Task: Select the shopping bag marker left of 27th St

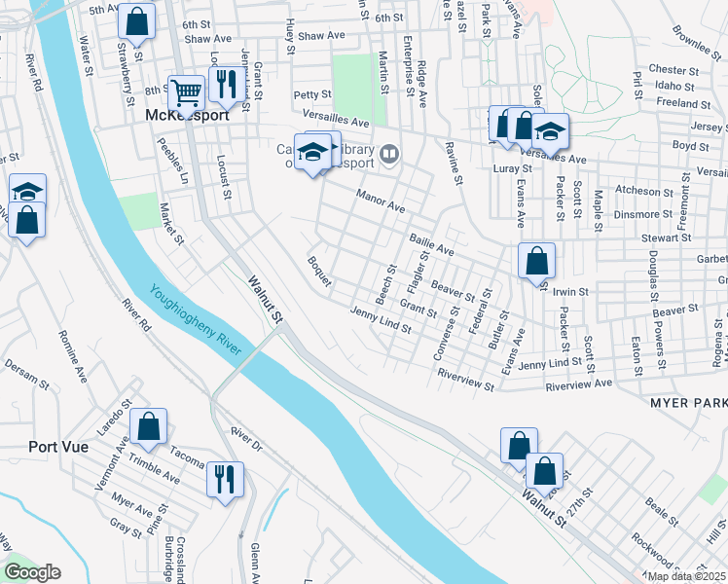Action: [x=545, y=473]
